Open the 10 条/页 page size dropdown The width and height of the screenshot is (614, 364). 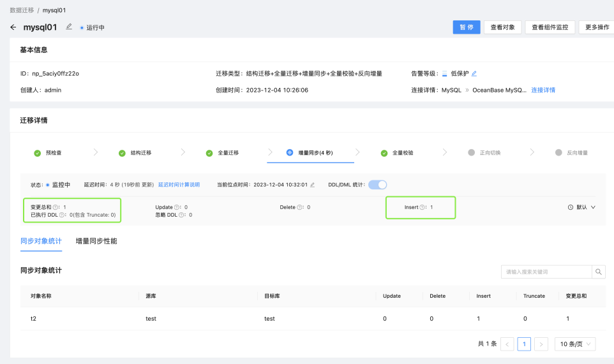[x=575, y=344]
